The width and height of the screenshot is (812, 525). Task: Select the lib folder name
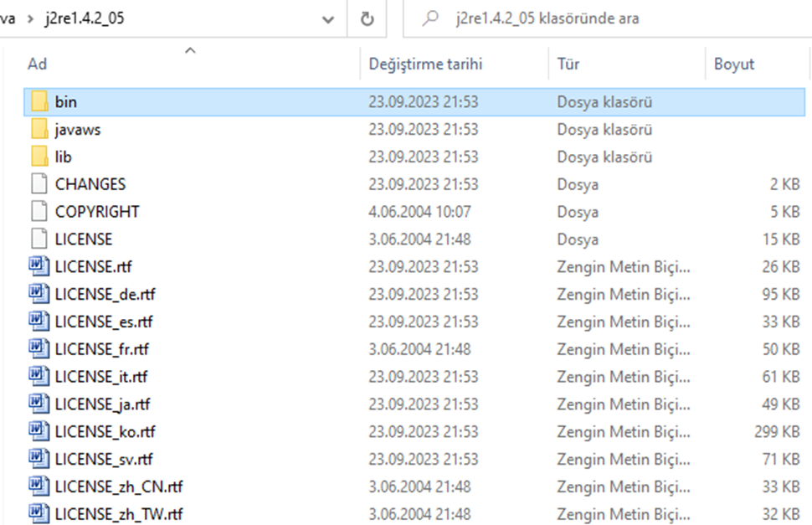[63, 157]
